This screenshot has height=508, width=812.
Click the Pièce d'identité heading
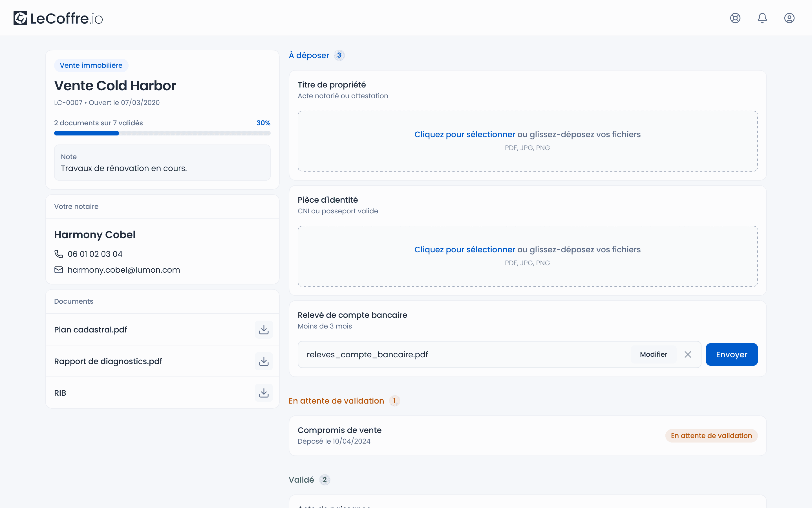(328, 200)
